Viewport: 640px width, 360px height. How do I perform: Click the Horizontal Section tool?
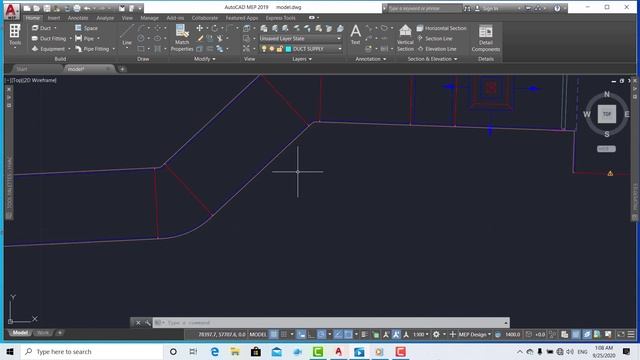tap(441, 28)
